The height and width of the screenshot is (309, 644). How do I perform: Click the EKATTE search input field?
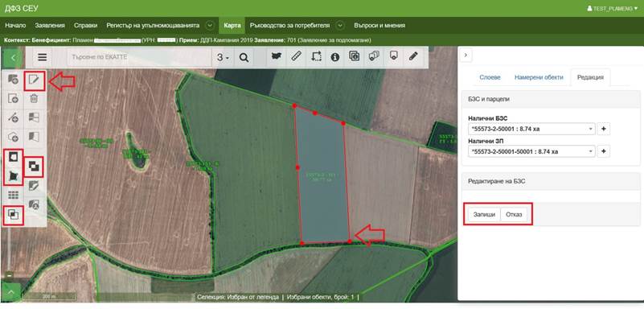[x=140, y=57]
